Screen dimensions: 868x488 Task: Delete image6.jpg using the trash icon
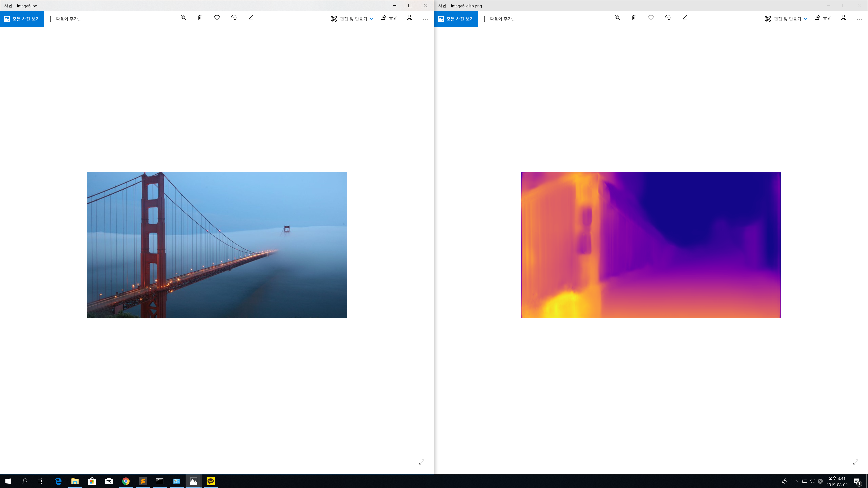(x=200, y=18)
